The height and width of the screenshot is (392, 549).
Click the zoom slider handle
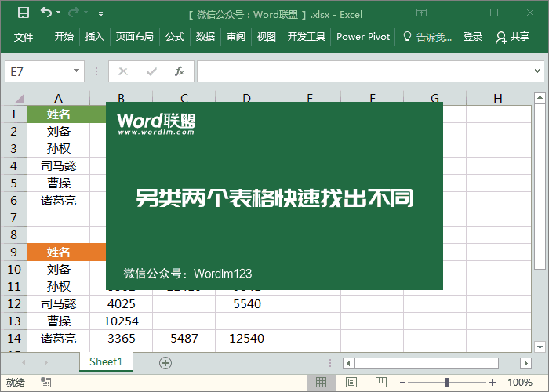click(x=447, y=383)
